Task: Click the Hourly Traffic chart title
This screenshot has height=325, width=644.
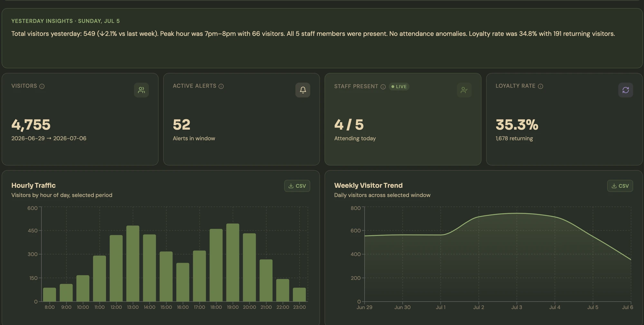Action: tap(33, 186)
